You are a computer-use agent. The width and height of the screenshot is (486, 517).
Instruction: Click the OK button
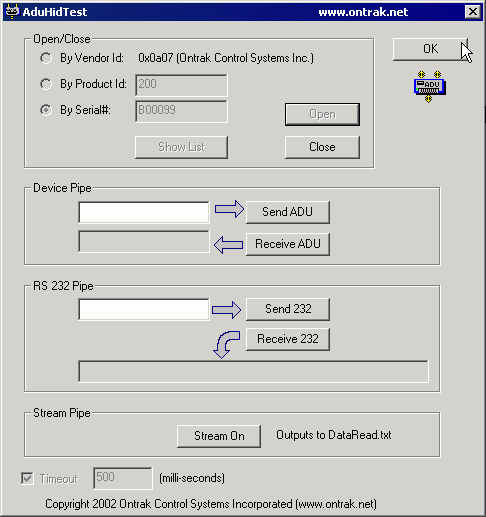coord(430,49)
